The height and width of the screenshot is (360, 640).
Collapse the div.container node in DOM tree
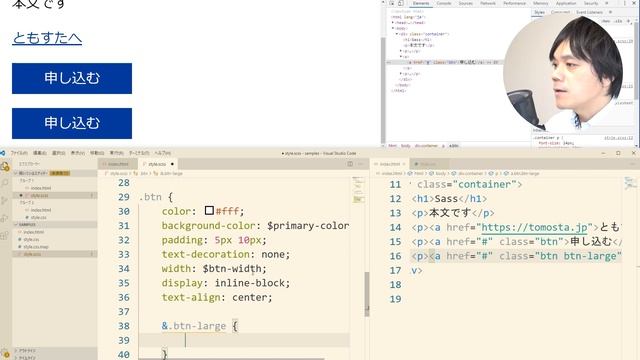pos(397,34)
